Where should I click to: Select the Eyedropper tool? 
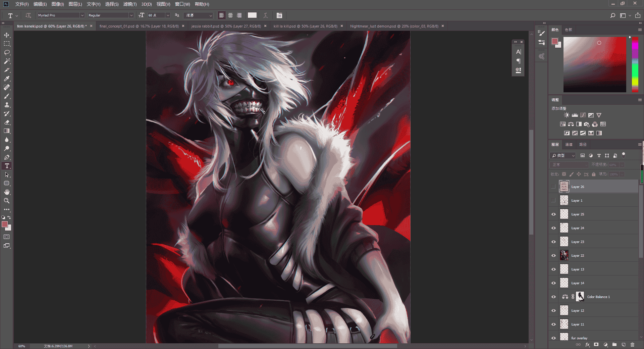pos(7,79)
